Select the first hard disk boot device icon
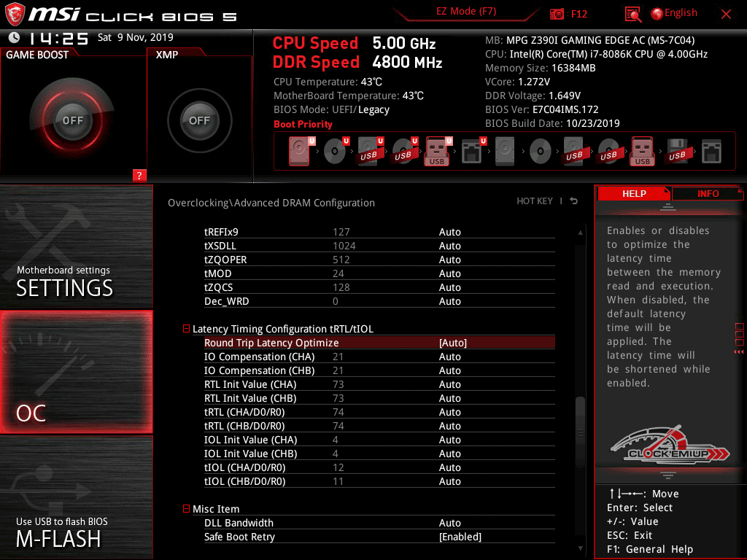 pyautogui.click(x=299, y=151)
